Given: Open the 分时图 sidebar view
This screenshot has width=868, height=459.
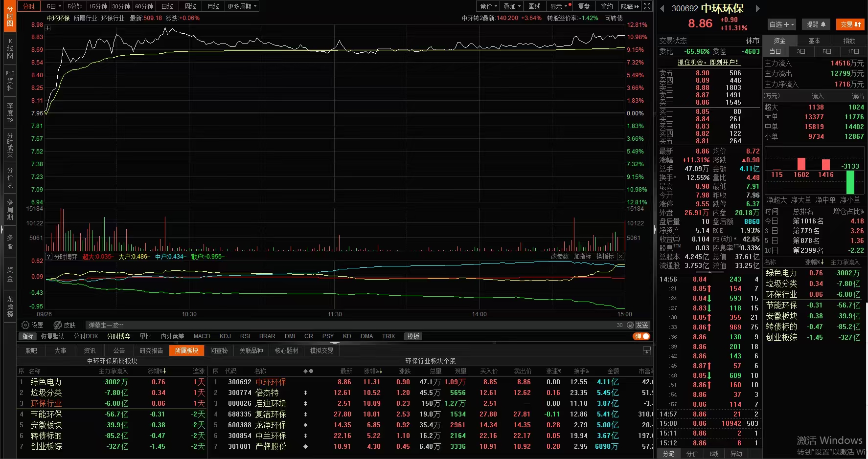Looking at the screenshot, I should (x=10, y=16).
